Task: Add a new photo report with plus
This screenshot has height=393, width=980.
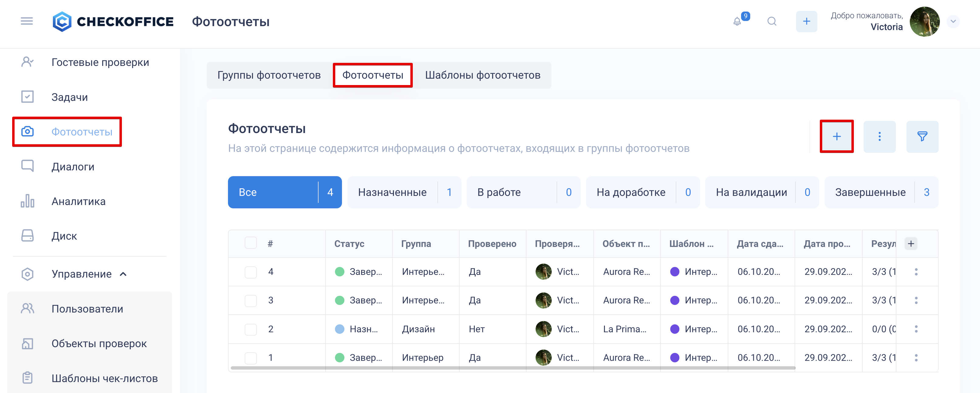Action: pos(836,136)
